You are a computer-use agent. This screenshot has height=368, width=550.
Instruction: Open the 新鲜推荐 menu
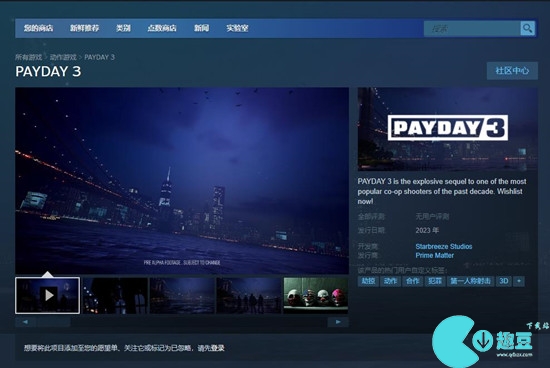coord(85,28)
